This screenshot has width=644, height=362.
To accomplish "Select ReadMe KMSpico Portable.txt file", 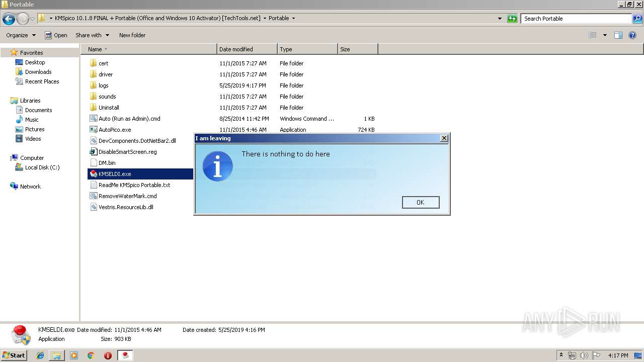I will 134,185.
